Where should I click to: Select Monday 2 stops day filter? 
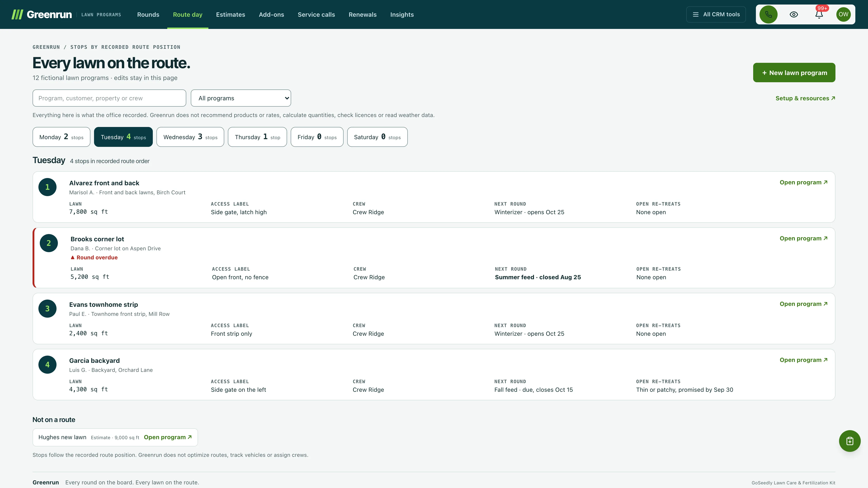61,137
